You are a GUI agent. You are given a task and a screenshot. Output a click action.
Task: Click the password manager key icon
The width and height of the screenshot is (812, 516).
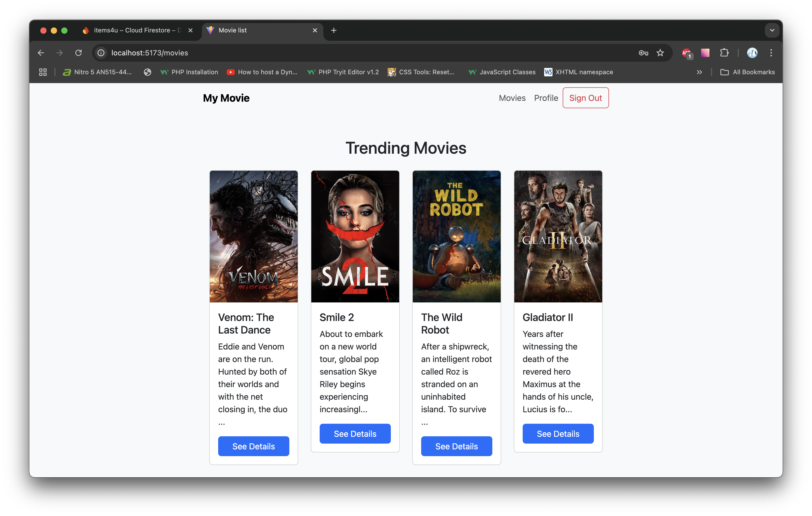pos(643,53)
